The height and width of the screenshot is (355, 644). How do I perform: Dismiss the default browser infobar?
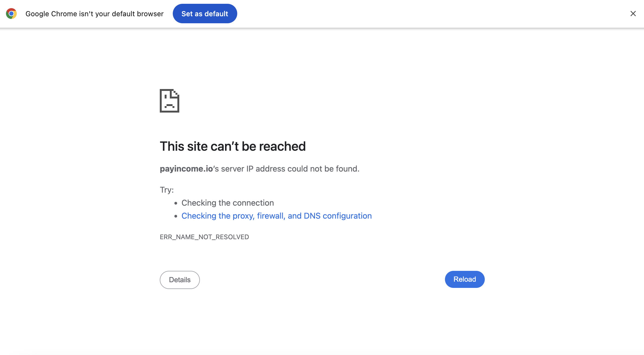[x=633, y=14]
